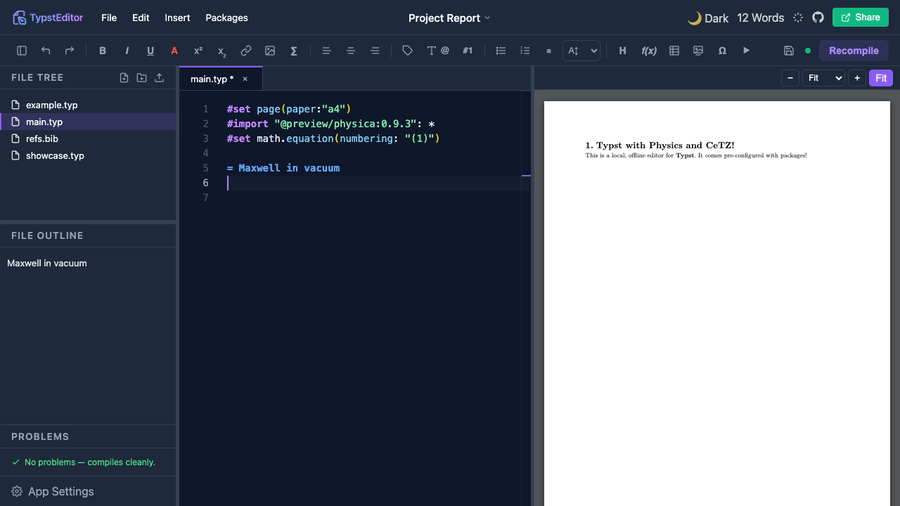This screenshot has width=900, height=506.
Task: Toggle bold formatting in toolbar
Action: [x=102, y=50]
